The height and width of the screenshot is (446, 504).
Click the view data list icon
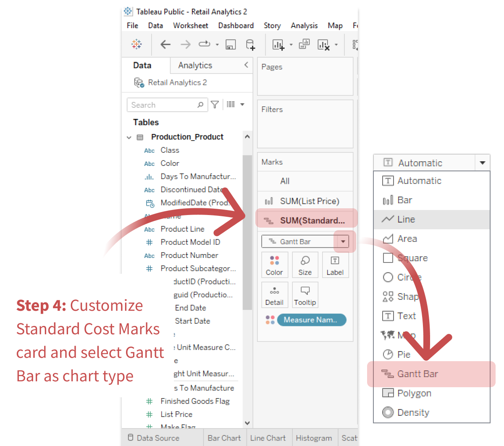pos(231,104)
